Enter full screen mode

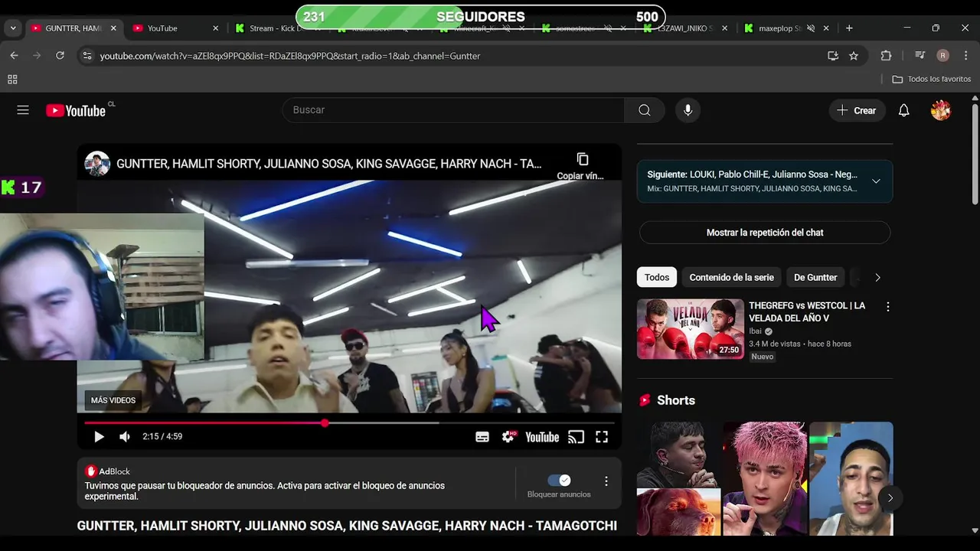[x=602, y=437]
